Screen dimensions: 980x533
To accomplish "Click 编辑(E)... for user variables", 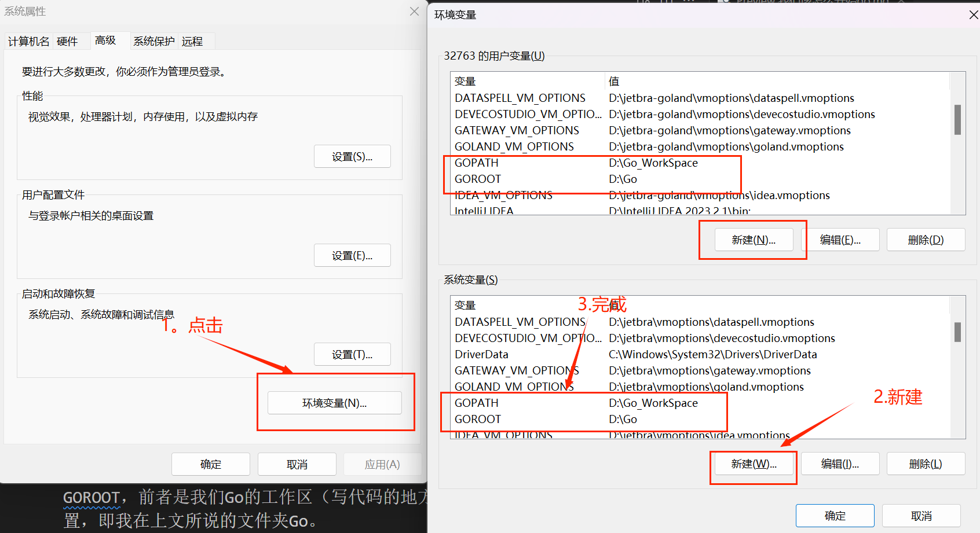I will click(840, 240).
